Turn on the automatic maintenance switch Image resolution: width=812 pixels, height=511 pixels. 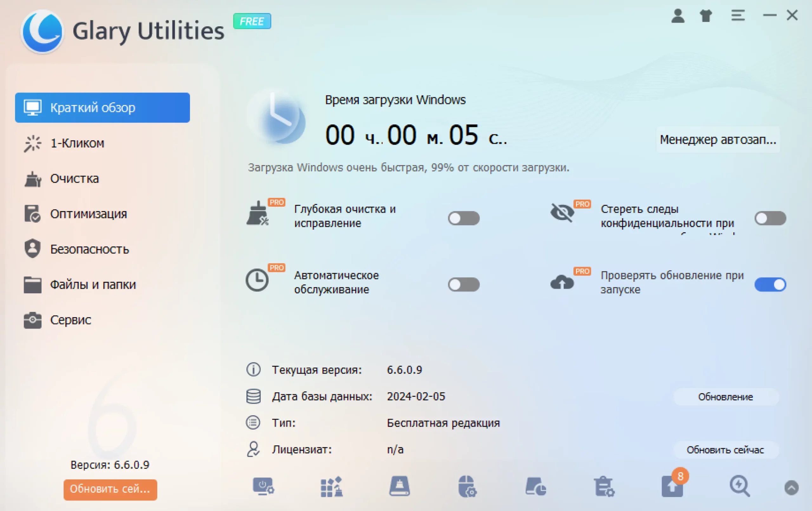pyautogui.click(x=464, y=284)
